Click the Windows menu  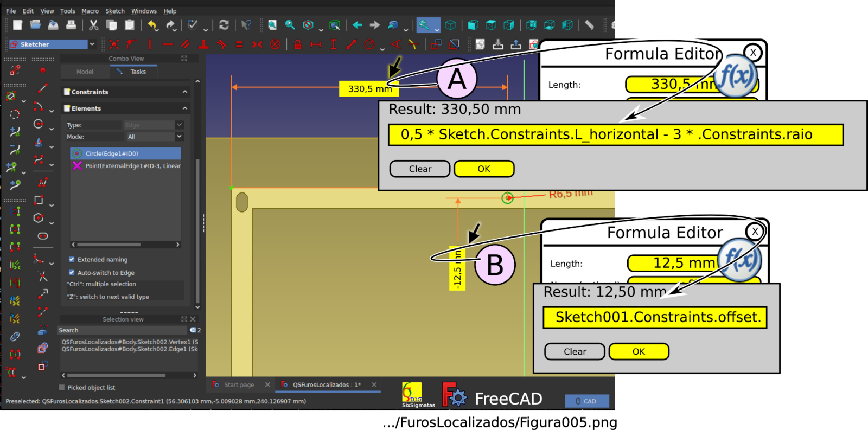[x=144, y=11]
